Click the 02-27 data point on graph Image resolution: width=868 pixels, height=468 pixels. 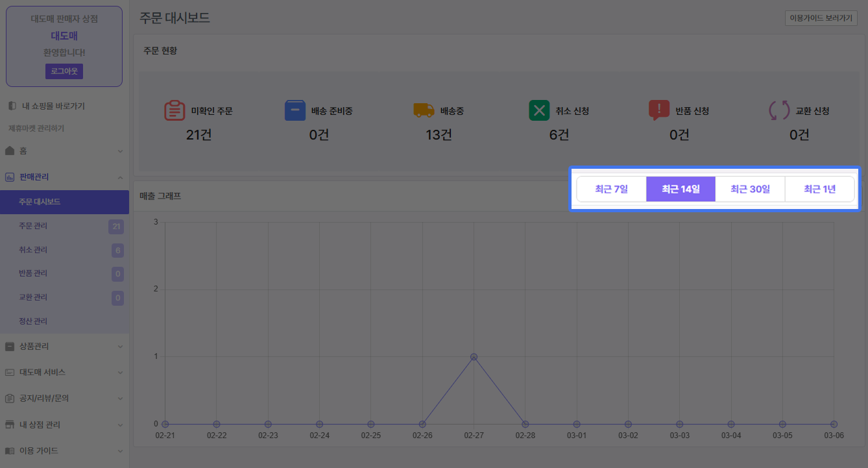pos(474,357)
